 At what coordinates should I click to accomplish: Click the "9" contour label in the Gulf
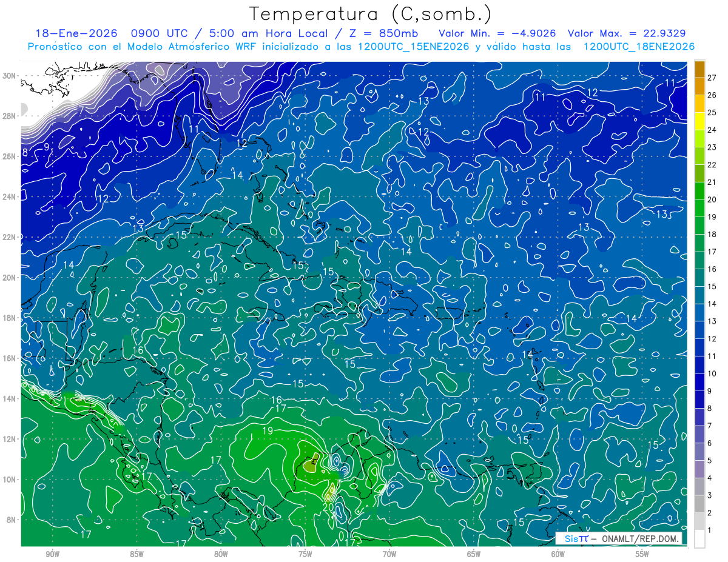click(46, 147)
